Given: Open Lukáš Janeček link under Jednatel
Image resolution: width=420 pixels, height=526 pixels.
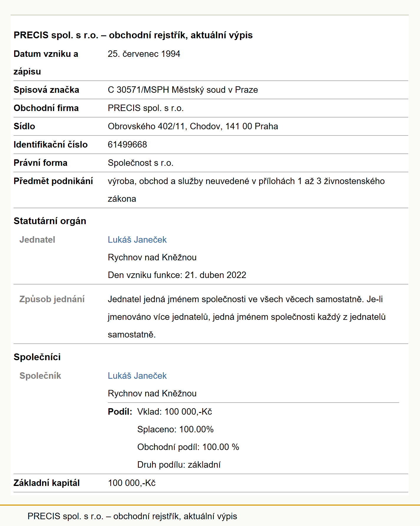Looking at the screenshot, I should 137,240.
